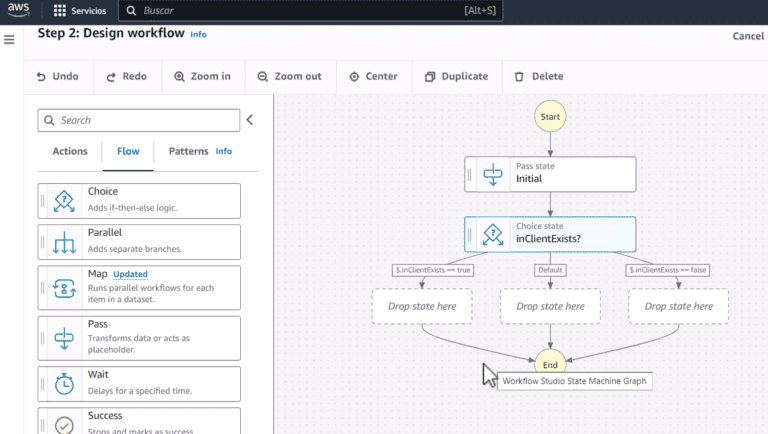The height and width of the screenshot is (434, 768).
Task: Click 'Adds separate branches.' description
Action: click(135, 249)
